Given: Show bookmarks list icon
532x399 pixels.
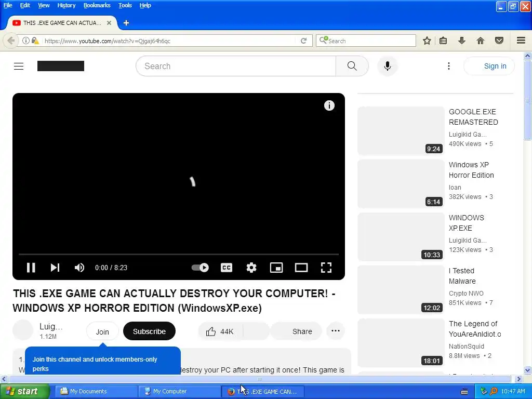Looking at the screenshot, I should tap(443, 41).
